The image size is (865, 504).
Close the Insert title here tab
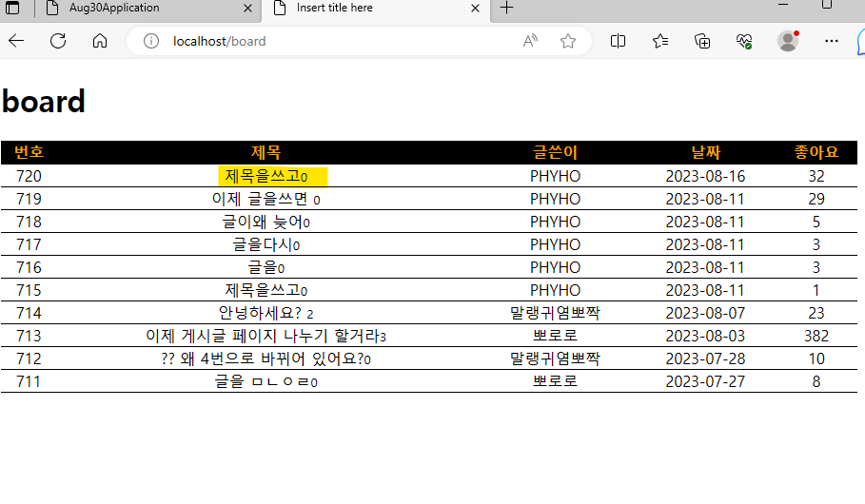click(475, 9)
